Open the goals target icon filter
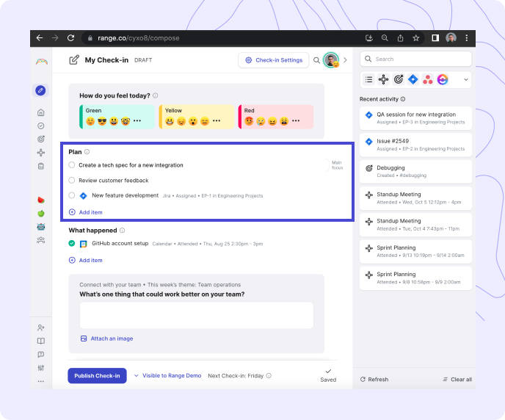The image size is (505, 420). [x=399, y=79]
